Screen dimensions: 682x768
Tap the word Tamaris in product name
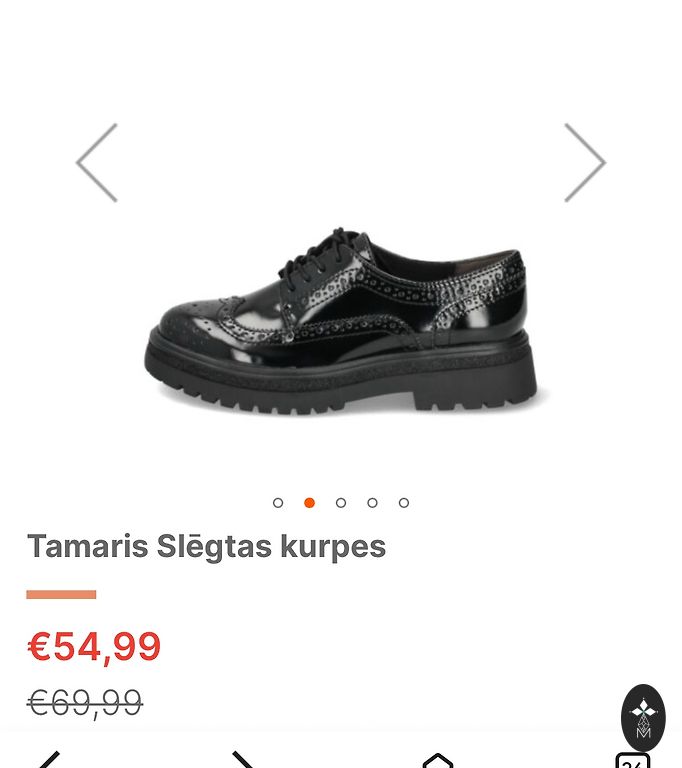tap(88, 546)
